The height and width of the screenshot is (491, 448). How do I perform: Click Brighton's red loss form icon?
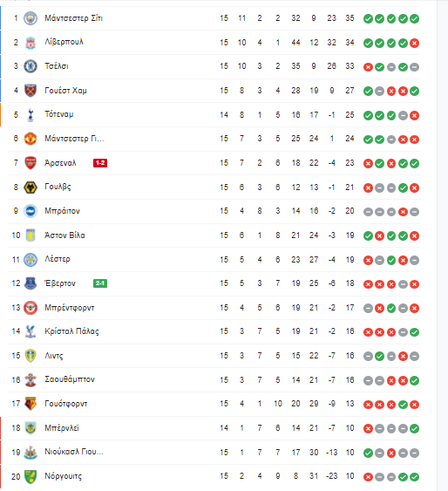coord(403,212)
